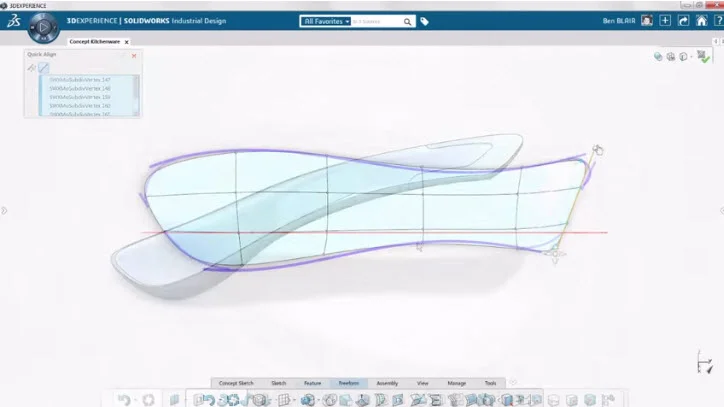Click the share arrow icon
The height and width of the screenshot is (407, 724).
[x=683, y=21]
